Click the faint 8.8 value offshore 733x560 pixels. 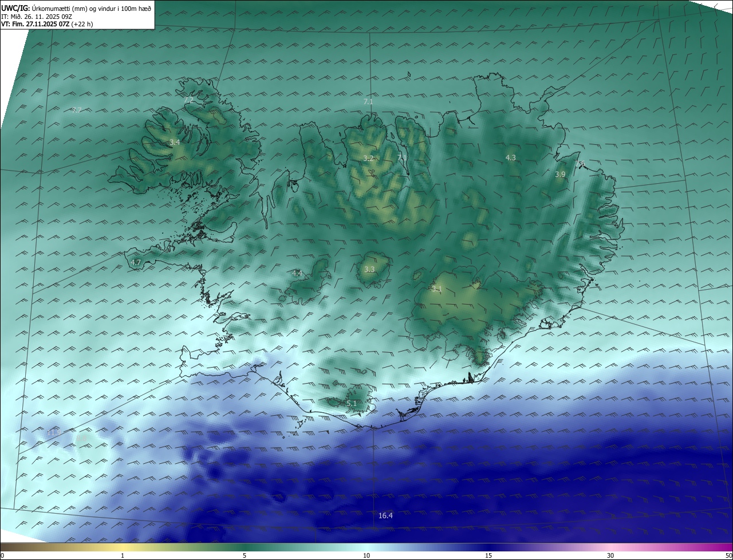(81, 439)
